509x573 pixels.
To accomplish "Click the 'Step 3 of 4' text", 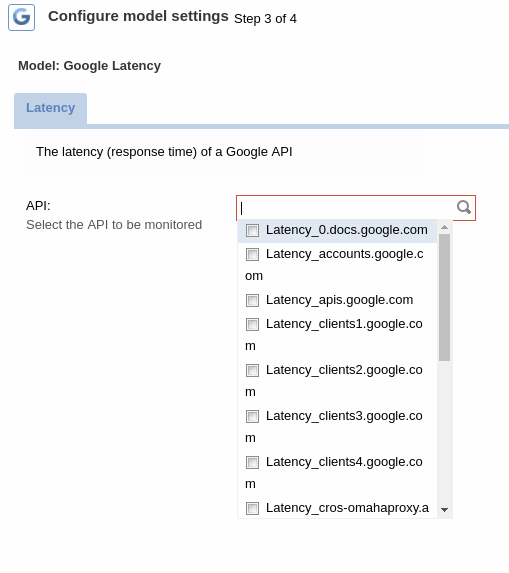I will tap(265, 19).
